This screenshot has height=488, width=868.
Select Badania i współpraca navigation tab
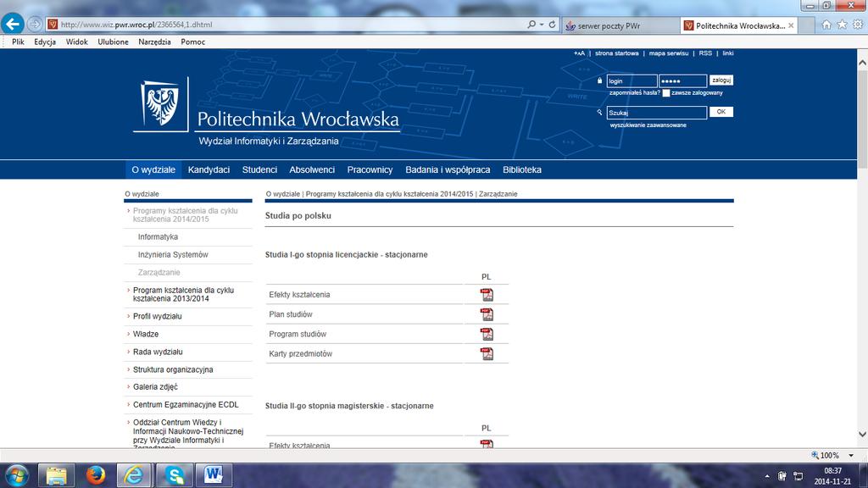[x=448, y=169]
